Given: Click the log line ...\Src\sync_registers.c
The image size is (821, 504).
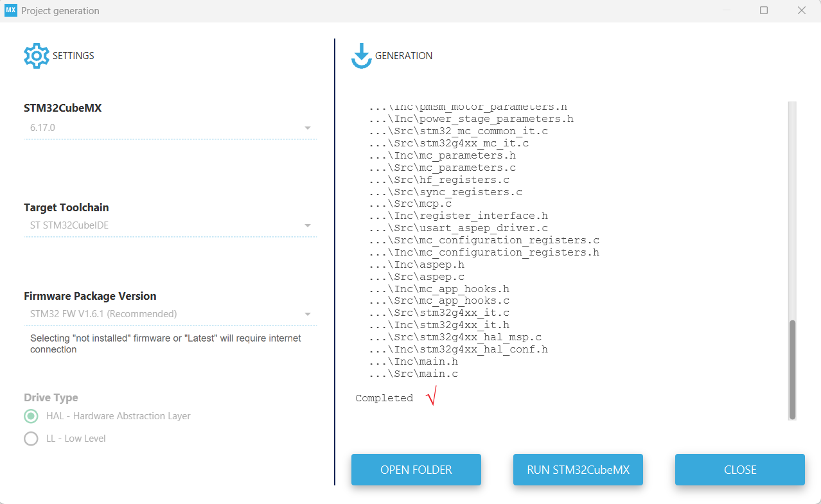Looking at the screenshot, I should (446, 192).
